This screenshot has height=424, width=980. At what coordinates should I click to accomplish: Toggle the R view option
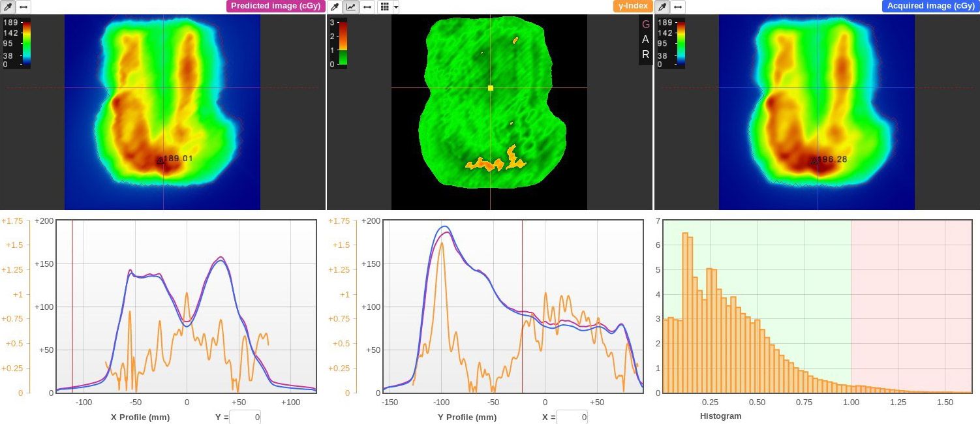646,55
